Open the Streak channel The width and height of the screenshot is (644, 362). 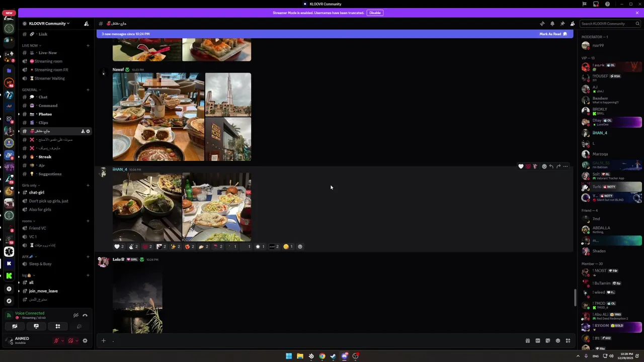pyautogui.click(x=55, y=157)
